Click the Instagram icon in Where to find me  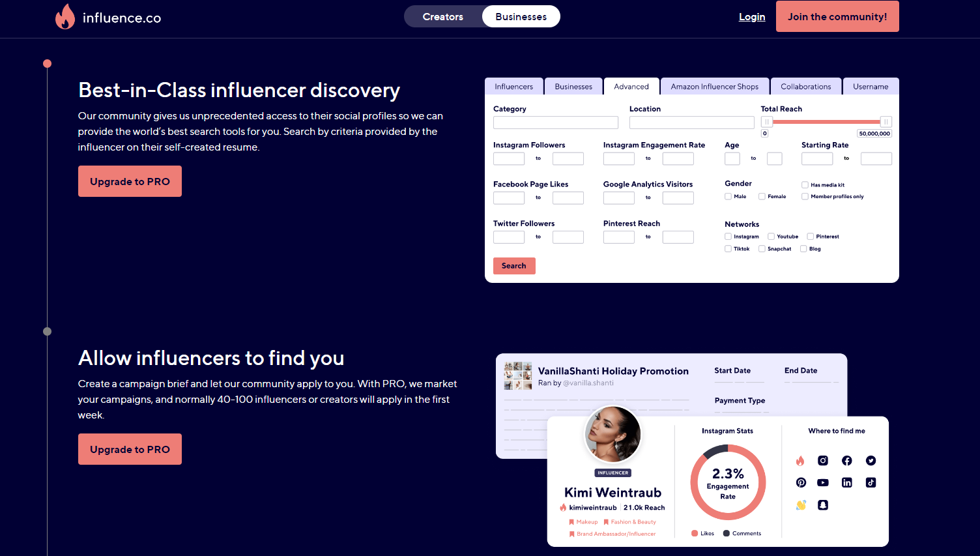(823, 460)
